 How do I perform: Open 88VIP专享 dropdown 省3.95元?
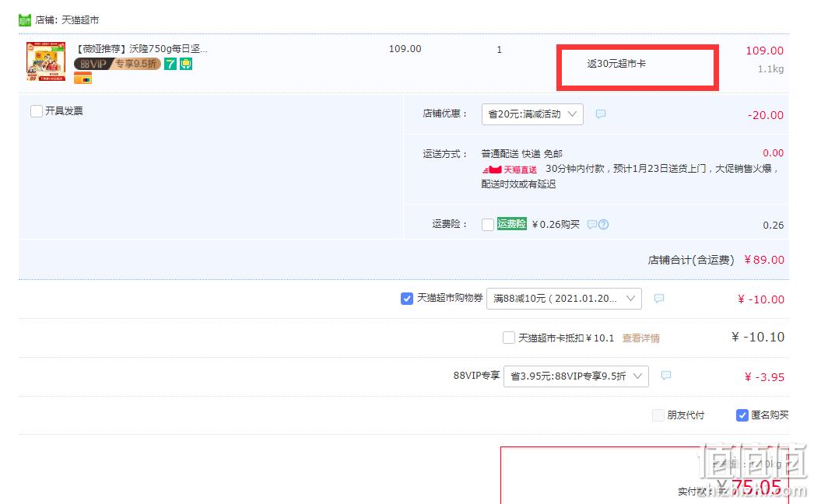pos(576,376)
